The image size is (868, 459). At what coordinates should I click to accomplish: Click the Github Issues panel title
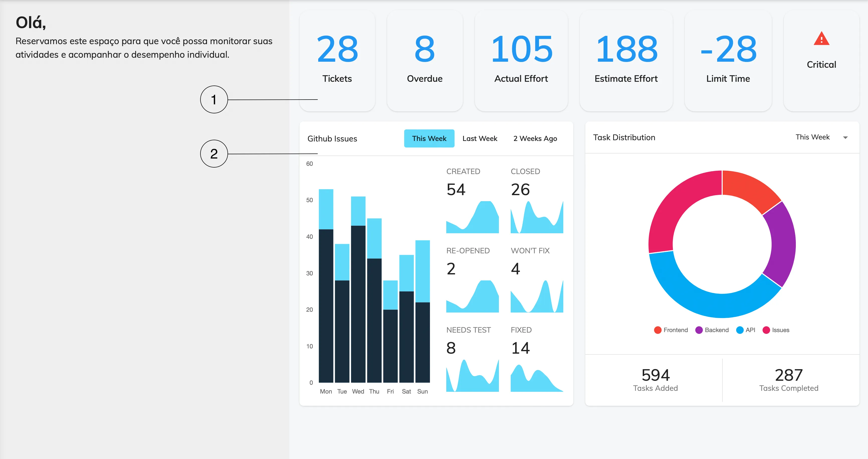[x=332, y=139]
